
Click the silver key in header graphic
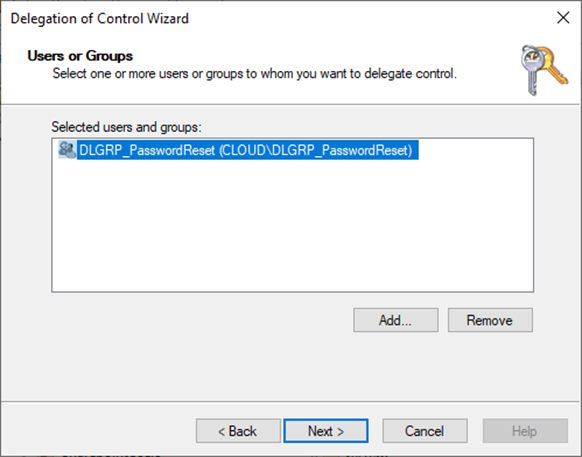[x=531, y=71]
